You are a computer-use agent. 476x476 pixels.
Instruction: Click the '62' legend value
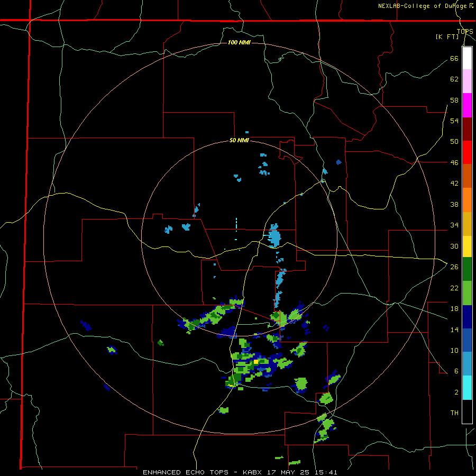(x=454, y=79)
